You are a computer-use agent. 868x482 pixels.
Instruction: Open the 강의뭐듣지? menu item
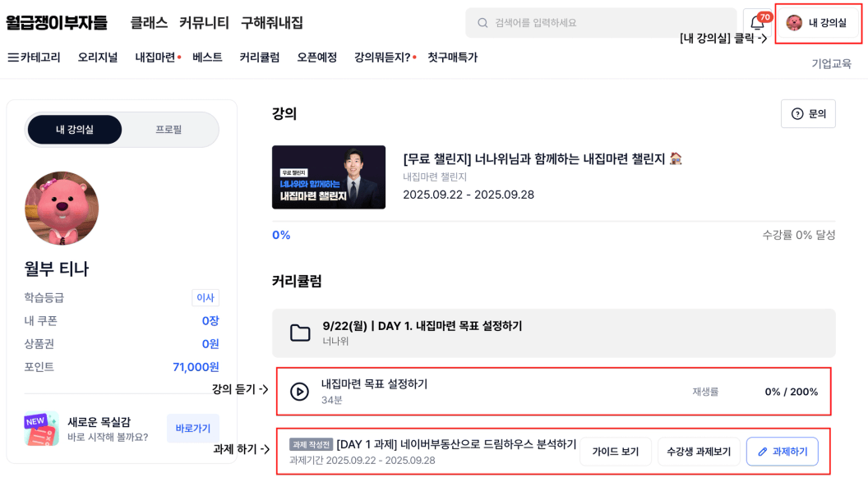pos(382,57)
